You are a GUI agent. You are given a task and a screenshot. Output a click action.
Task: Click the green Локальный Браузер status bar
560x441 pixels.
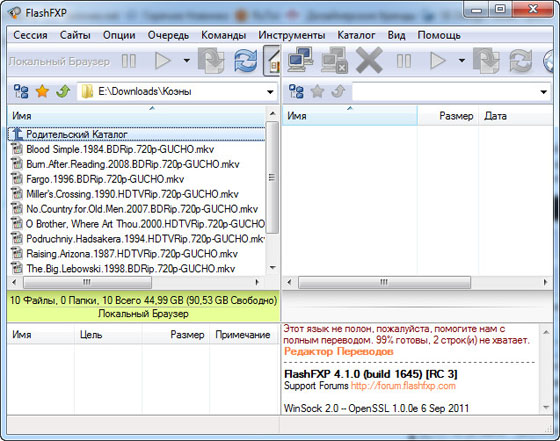pyautogui.click(x=143, y=307)
